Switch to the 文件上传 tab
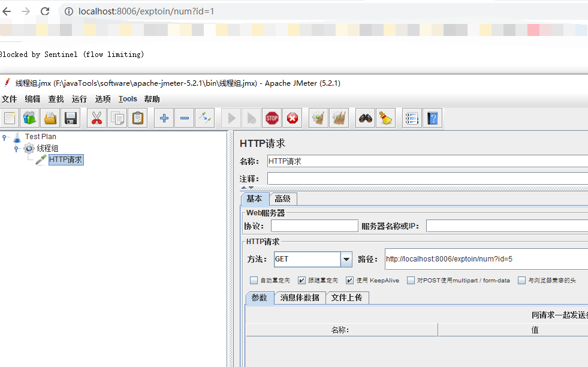The width and height of the screenshot is (588, 367). (347, 298)
